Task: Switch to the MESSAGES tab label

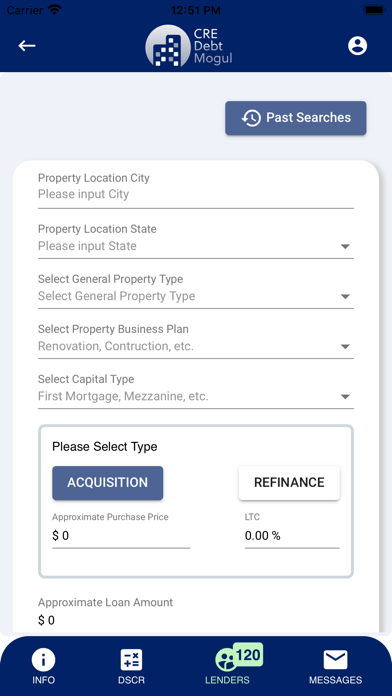Action: (335, 680)
